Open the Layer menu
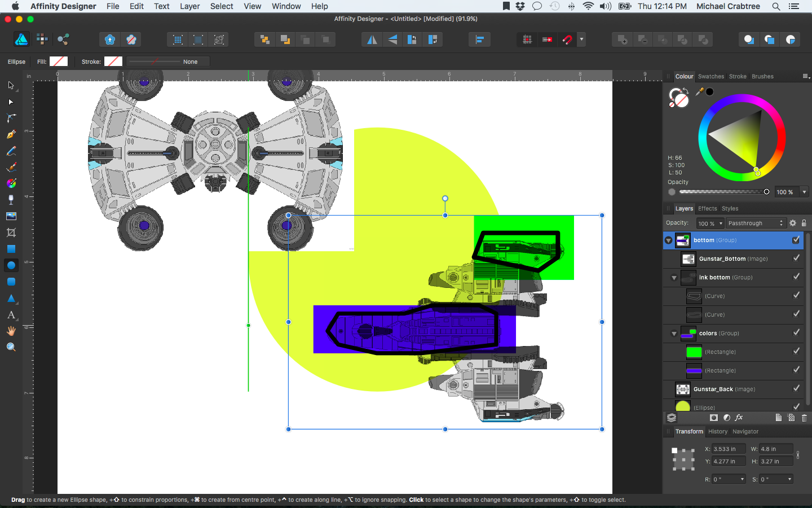Viewport: 812px width, 508px height. click(x=190, y=6)
